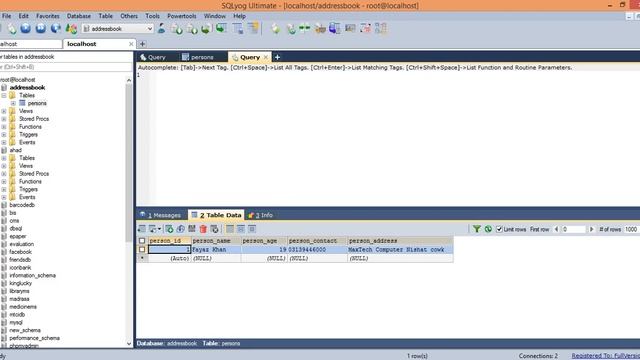Click the red delete row trash icon
The height and width of the screenshot is (360, 640).
[x=203, y=229]
